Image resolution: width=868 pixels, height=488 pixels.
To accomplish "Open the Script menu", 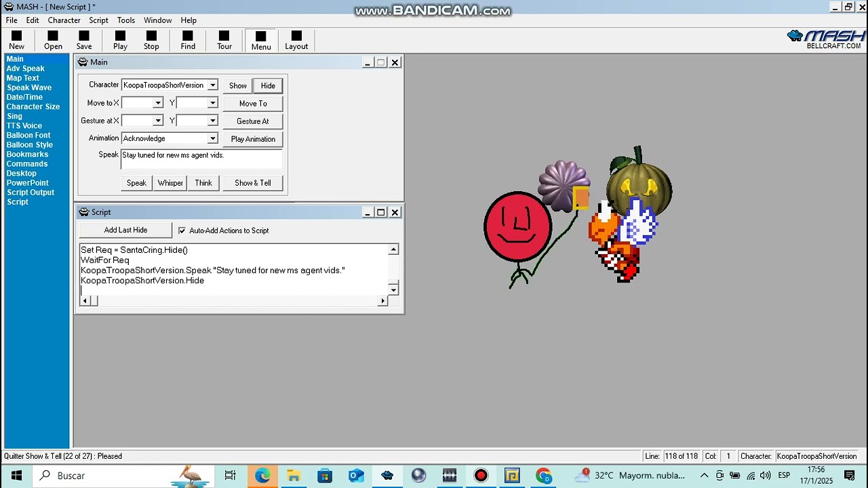I will [98, 20].
